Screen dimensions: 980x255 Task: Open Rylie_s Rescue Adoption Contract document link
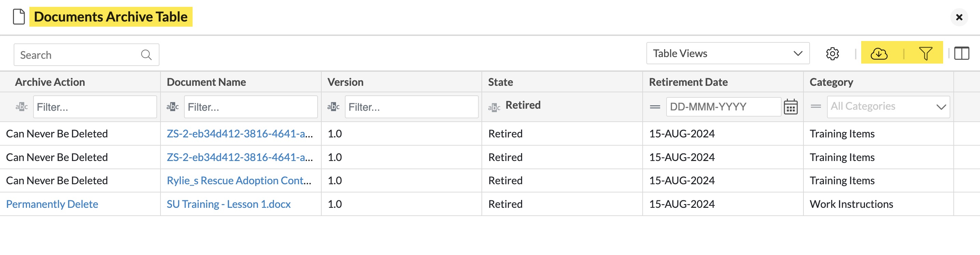click(239, 180)
